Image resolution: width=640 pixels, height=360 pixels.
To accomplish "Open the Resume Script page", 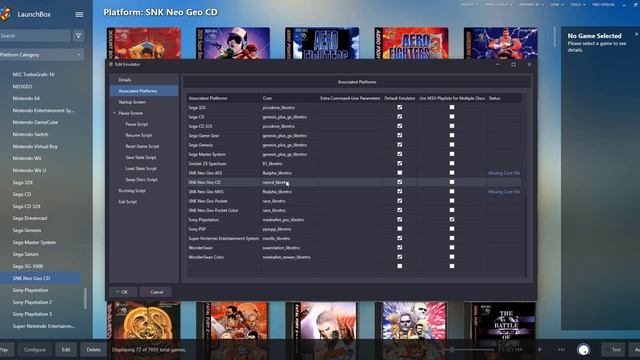I will (139, 135).
